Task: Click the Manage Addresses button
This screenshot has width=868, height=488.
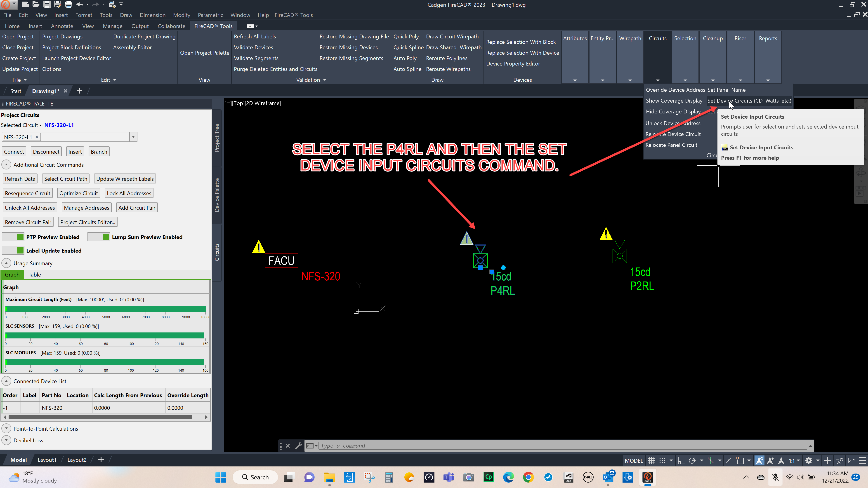Action: [87, 208]
